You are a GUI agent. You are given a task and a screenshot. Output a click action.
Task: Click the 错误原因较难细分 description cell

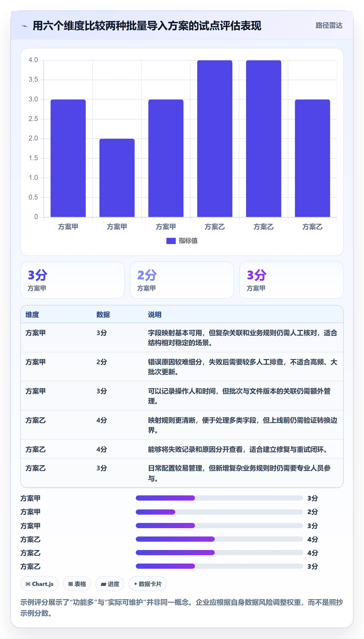coord(243,367)
